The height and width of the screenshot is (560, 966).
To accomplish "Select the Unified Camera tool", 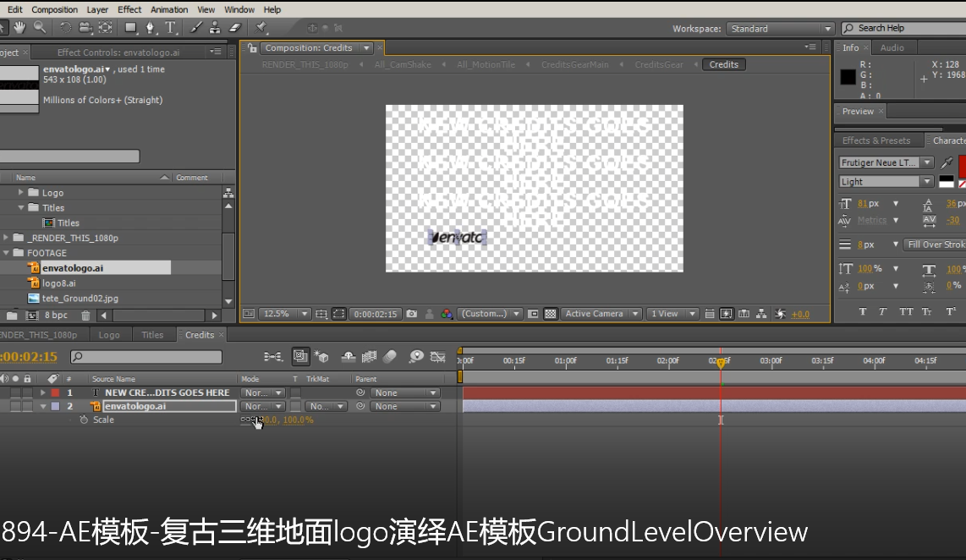I will point(85,28).
